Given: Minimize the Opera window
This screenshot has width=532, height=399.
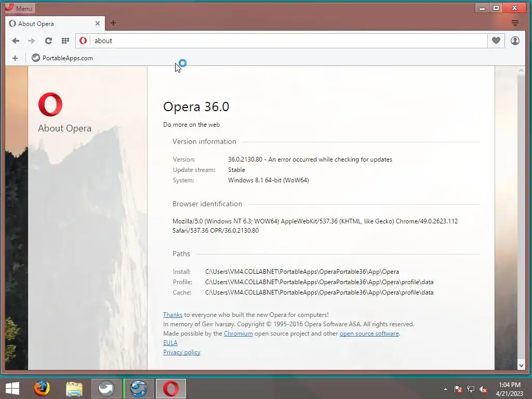Looking at the screenshot, I should [x=482, y=8].
